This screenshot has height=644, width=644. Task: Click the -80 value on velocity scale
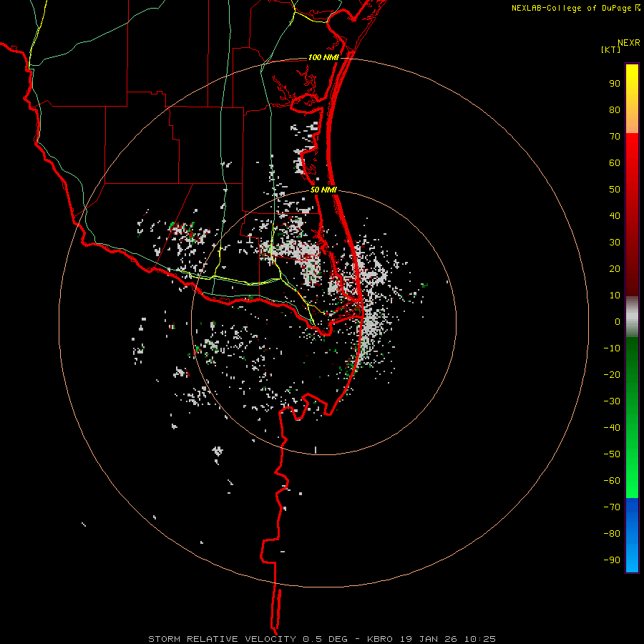[612, 534]
